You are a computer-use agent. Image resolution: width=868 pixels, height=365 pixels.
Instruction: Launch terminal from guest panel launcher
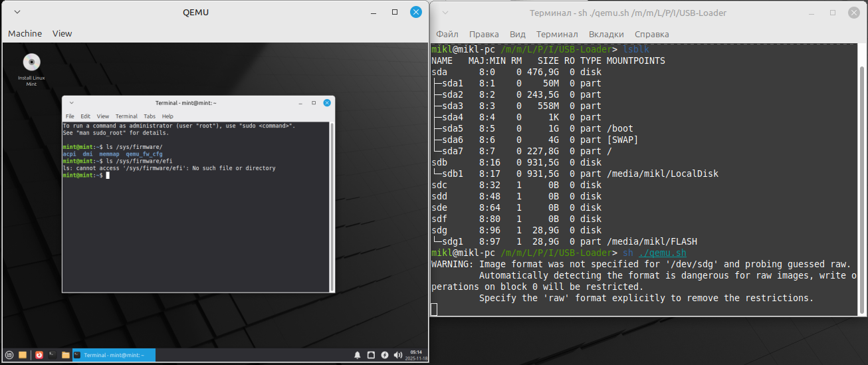(52, 355)
